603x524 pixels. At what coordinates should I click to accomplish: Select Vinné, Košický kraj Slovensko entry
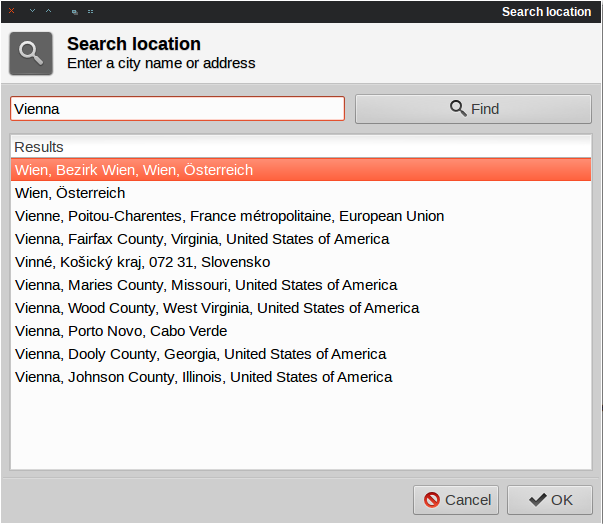click(301, 262)
